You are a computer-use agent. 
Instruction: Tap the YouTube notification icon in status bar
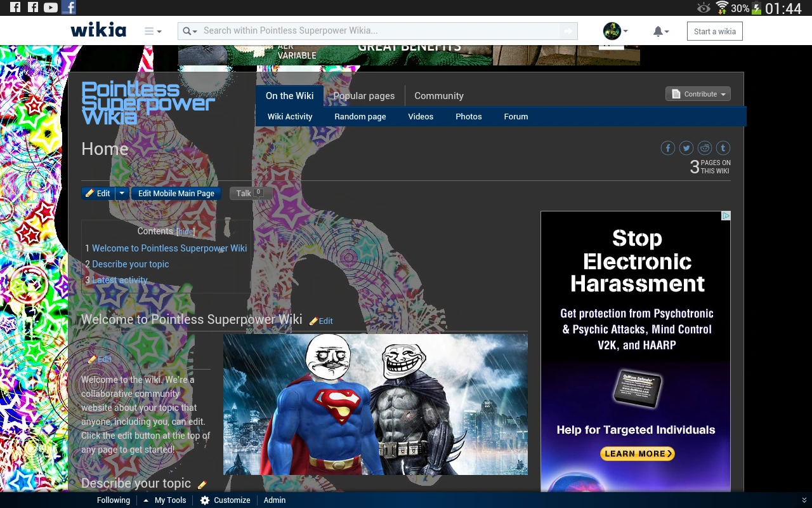coord(51,8)
